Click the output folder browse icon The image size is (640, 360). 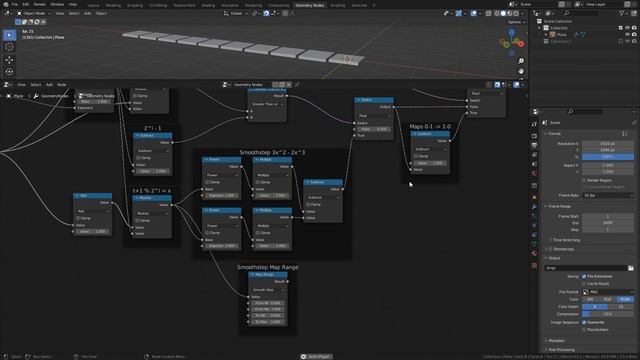click(x=631, y=268)
